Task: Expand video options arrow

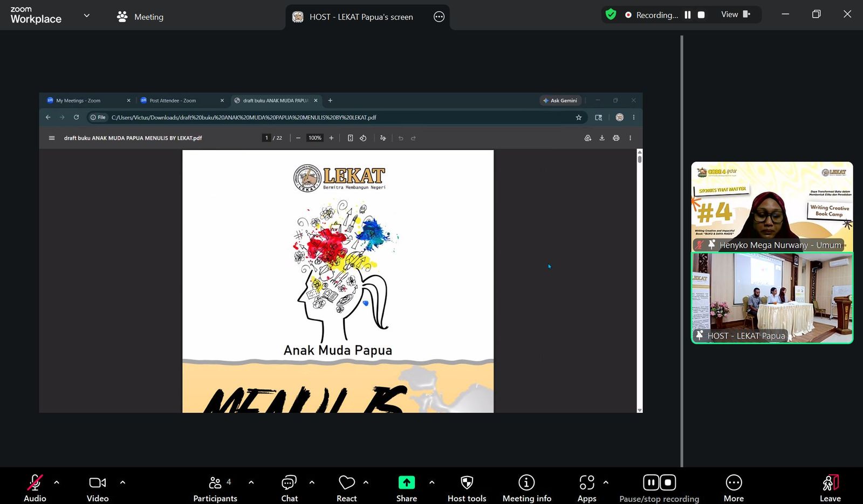Action: [x=122, y=482]
